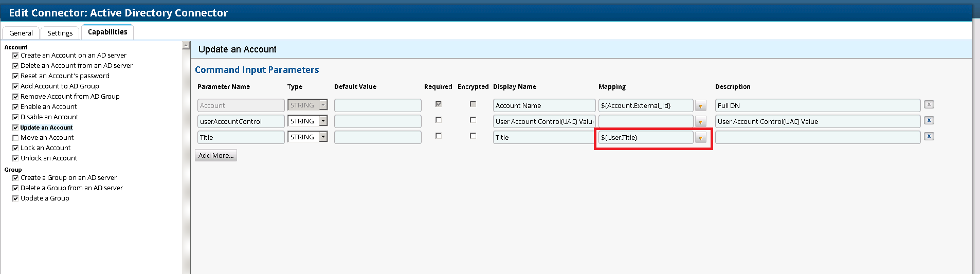
Task: Select Update an Account capability label
Action: pyautogui.click(x=46, y=127)
